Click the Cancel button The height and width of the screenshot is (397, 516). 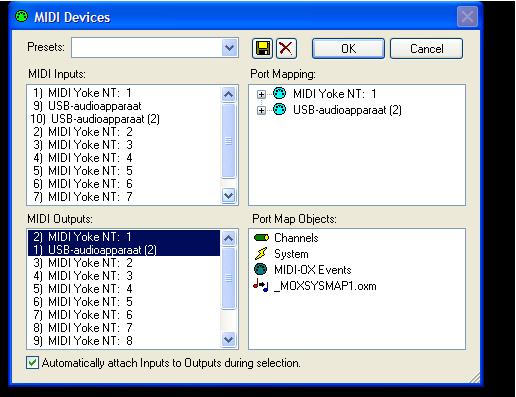(426, 49)
